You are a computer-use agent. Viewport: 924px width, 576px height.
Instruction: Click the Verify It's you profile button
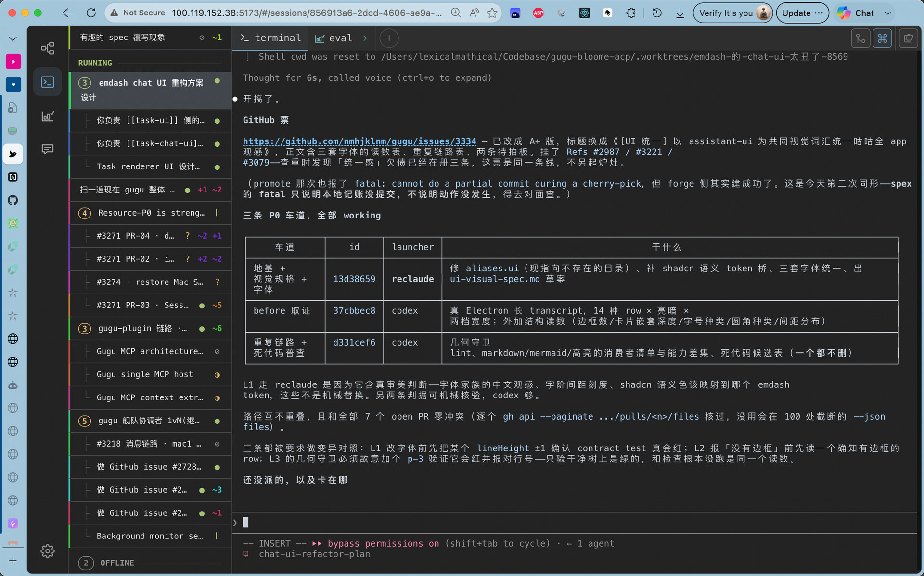coord(732,13)
